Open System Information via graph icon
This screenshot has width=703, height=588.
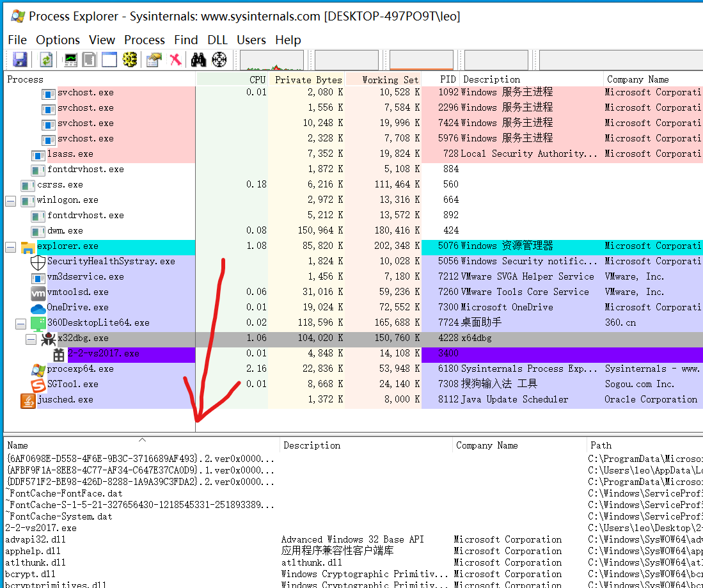click(68, 59)
